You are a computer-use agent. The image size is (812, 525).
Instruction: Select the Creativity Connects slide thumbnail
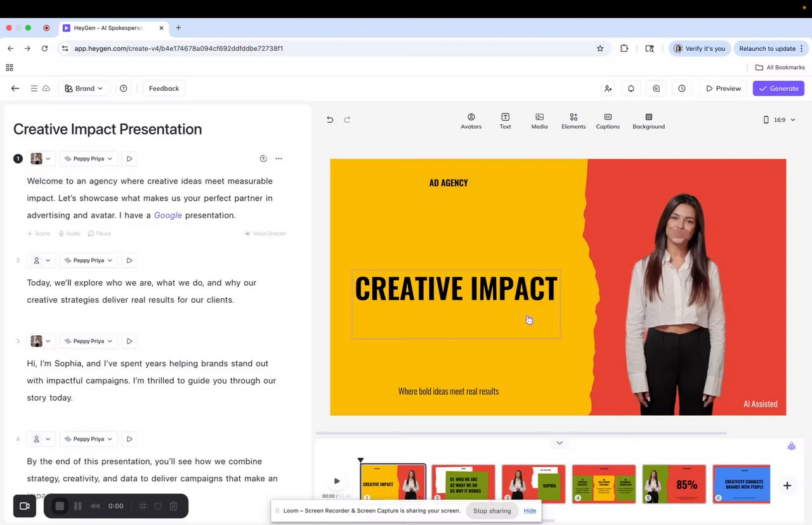[x=741, y=484]
